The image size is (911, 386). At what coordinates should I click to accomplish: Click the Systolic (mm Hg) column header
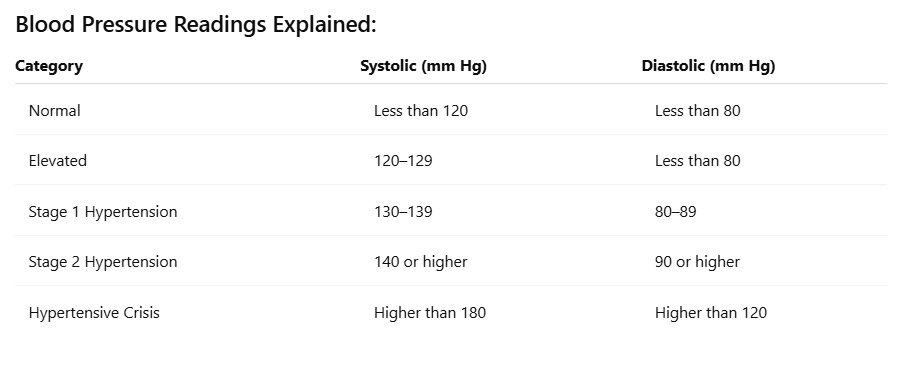424,66
